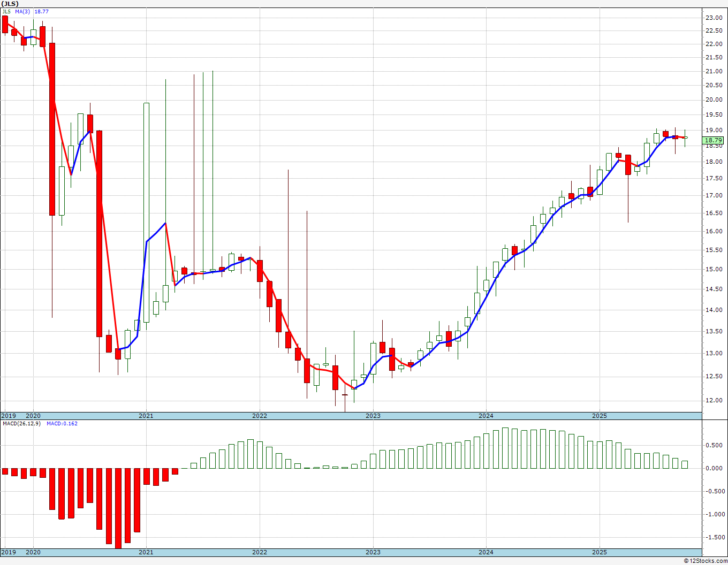Click the (JLS) ticker title
Screen dimensions: 728x565
point(10,4)
